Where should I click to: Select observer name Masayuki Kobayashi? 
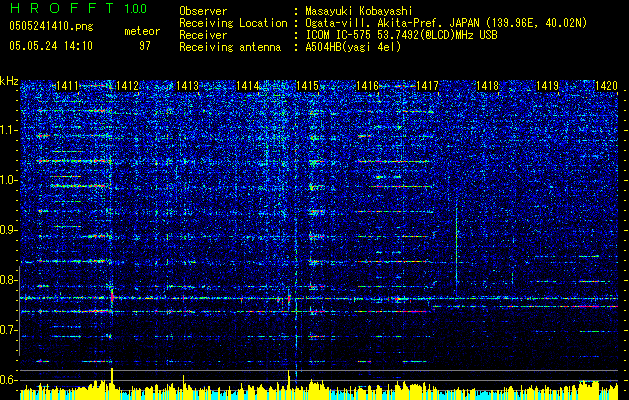tap(359, 12)
